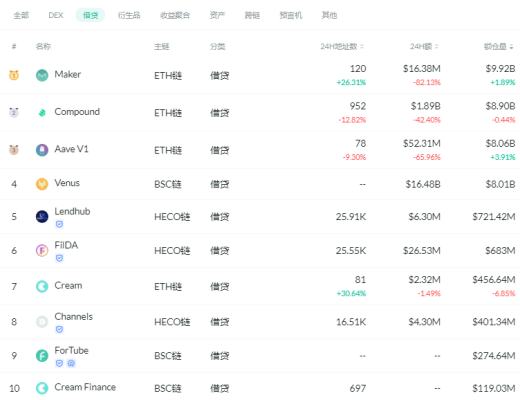Click the ETH链 cell in Maker row
The width and height of the screenshot is (520, 400).
pos(168,76)
